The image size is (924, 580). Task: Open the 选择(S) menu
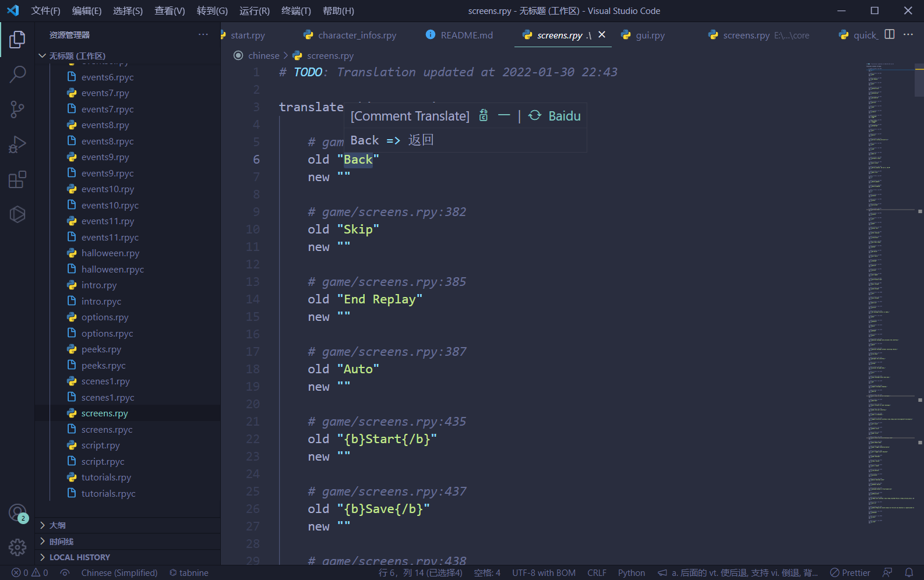pyautogui.click(x=128, y=11)
